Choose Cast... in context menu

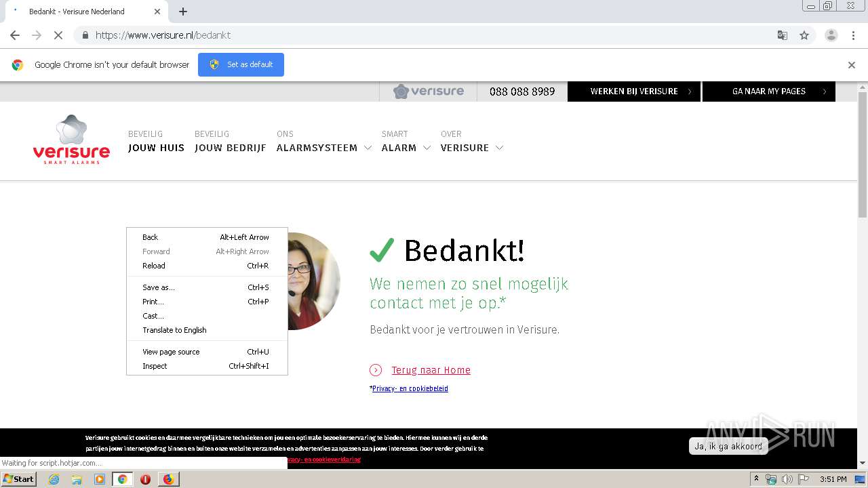pos(207,316)
